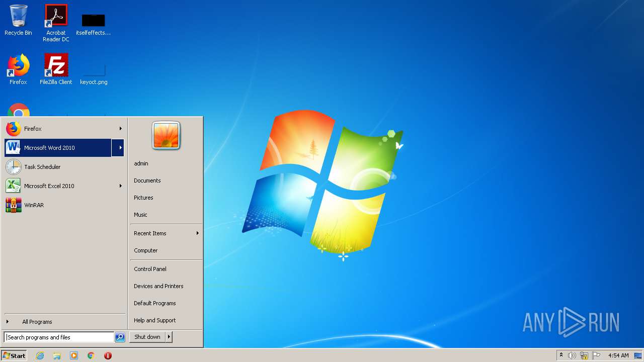Screen dimensions: 644x362
Task: Launch Acrobat Reader DC from desktop
Action: pyautogui.click(x=56, y=23)
